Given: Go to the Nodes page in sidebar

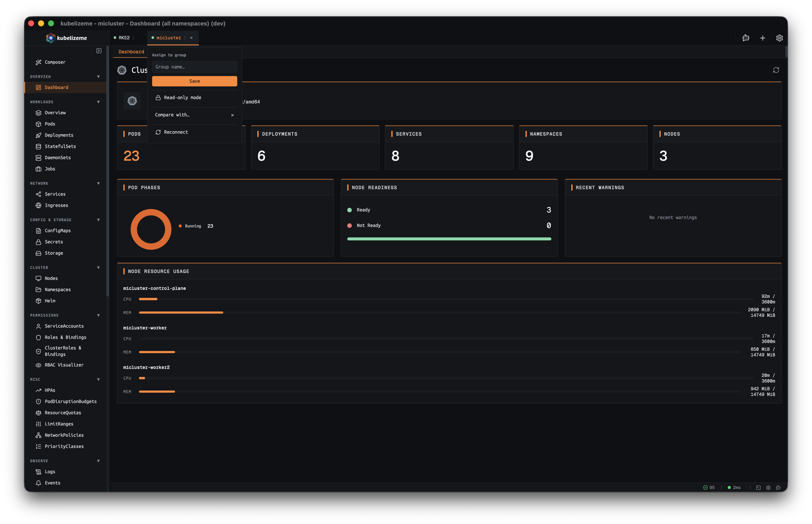Looking at the screenshot, I should coord(65,278).
